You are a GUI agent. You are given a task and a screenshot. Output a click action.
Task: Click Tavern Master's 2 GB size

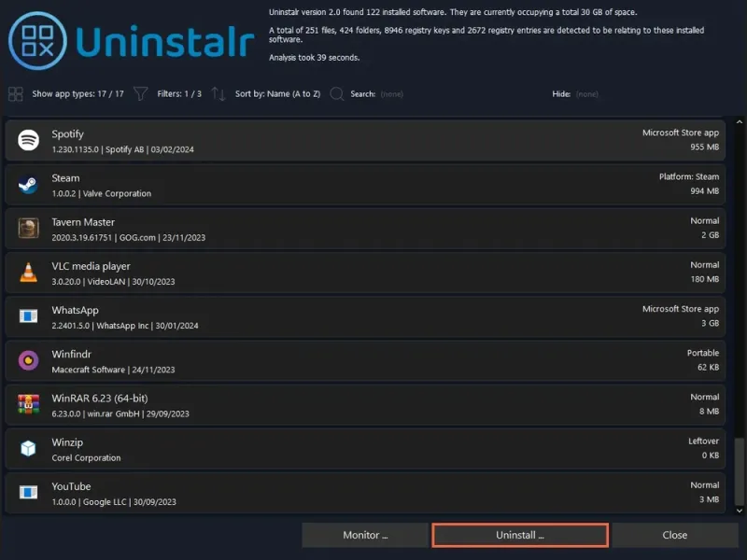711,235
